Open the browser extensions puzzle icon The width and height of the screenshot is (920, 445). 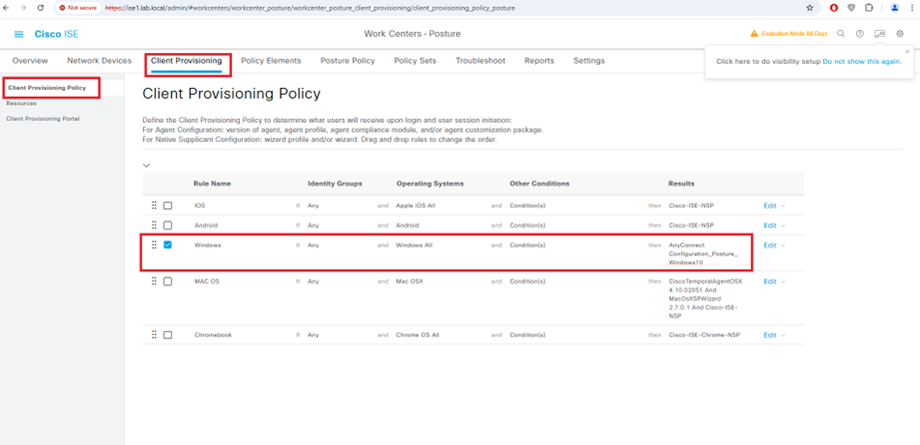pyautogui.click(x=869, y=7)
